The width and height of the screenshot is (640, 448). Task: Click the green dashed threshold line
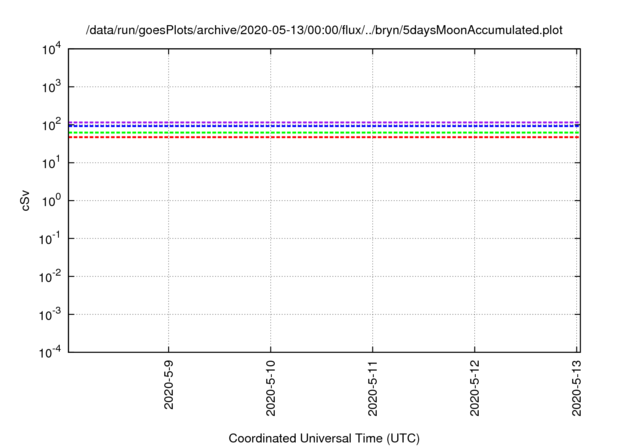(324, 133)
